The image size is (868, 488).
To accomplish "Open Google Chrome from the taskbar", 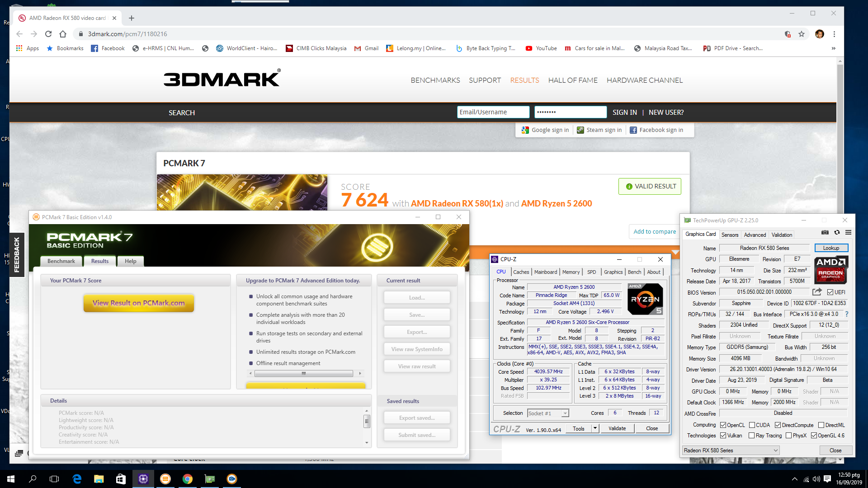I will pos(188,479).
